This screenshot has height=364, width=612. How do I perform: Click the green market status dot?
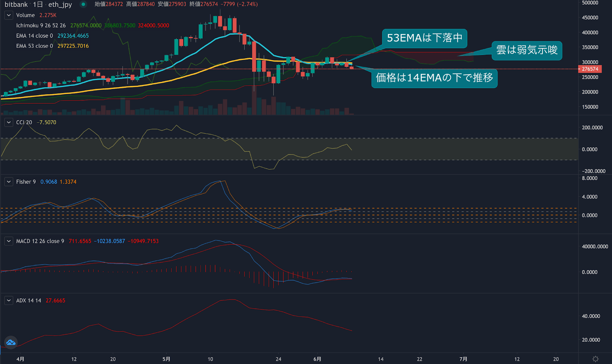[83, 5]
